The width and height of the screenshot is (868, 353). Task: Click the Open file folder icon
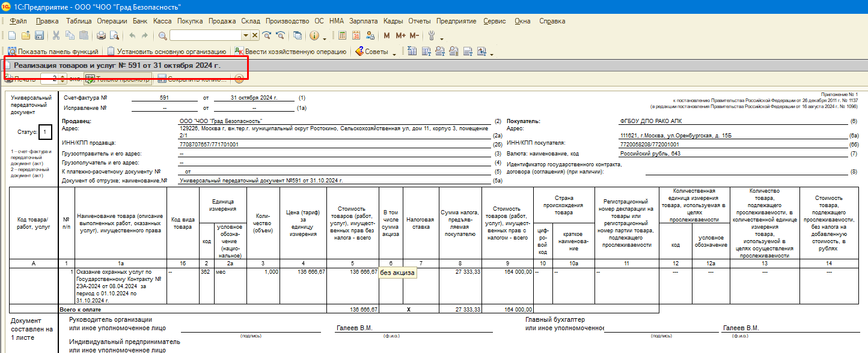click(25, 35)
